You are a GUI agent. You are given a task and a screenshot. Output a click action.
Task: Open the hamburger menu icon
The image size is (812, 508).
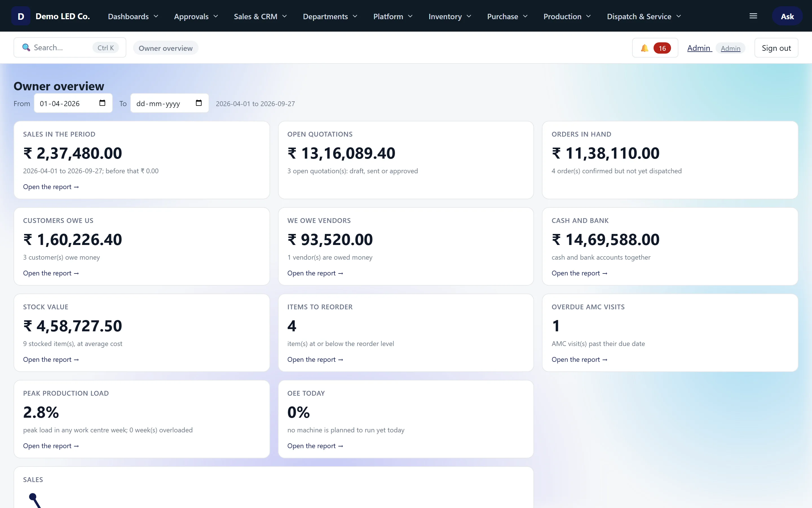(753, 16)
